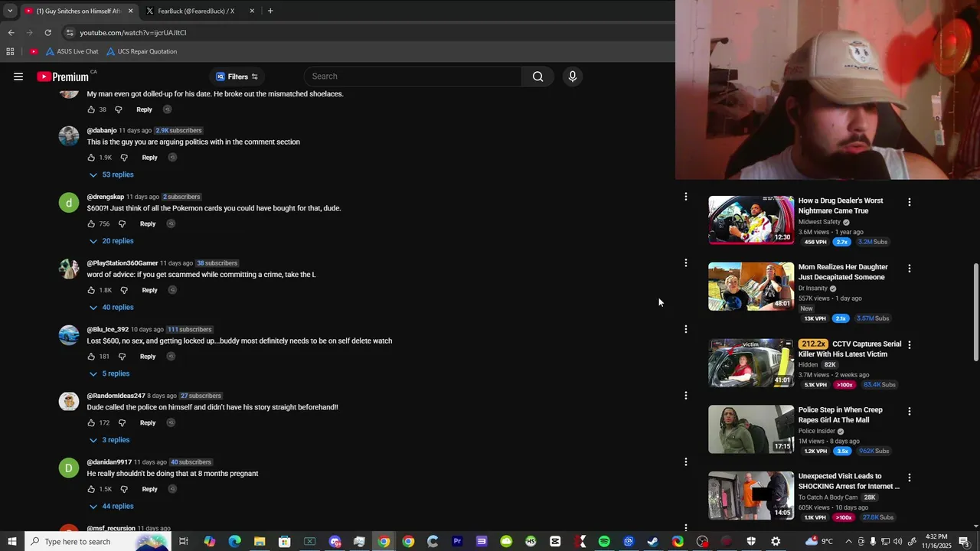This screenshot has width=980, height=551.
Task: Open CCTV Captures Serial Killer thumbnail
Action: [751, 363]
